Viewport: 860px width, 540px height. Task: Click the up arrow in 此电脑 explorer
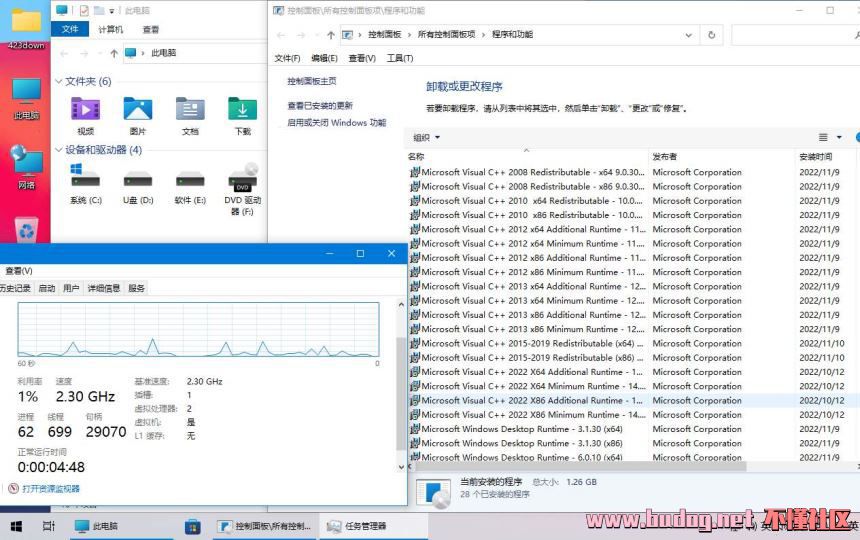114,53
